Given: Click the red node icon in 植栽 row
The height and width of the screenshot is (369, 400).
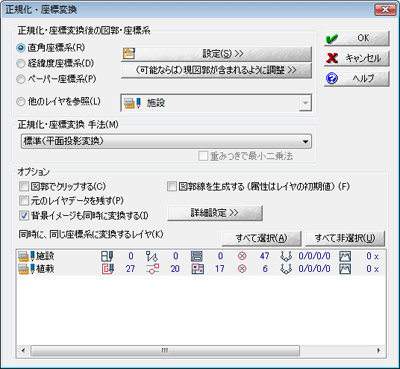Looking at the screenshot, I should click(x=107, y=269).
